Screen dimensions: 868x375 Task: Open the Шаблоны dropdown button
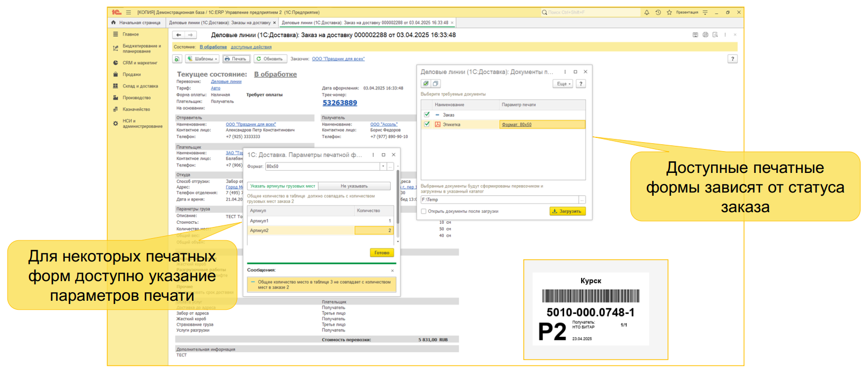pos(203,59)
